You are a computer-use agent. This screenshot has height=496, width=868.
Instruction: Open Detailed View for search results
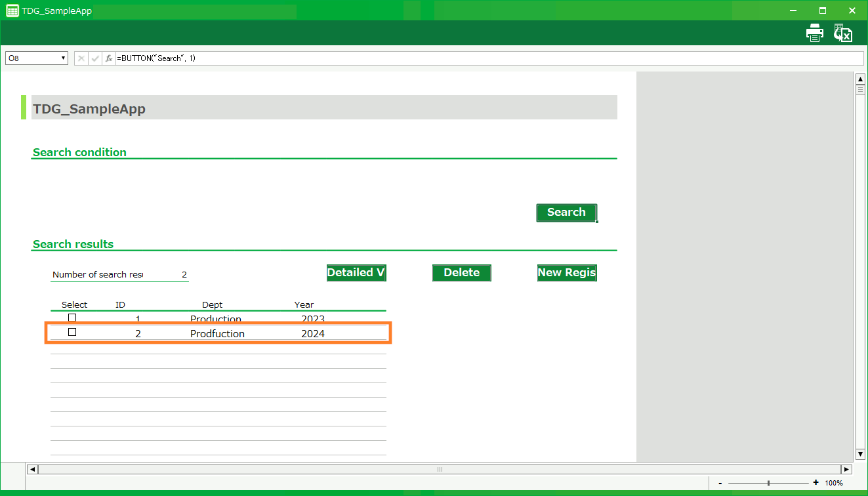tap(356, 273)
